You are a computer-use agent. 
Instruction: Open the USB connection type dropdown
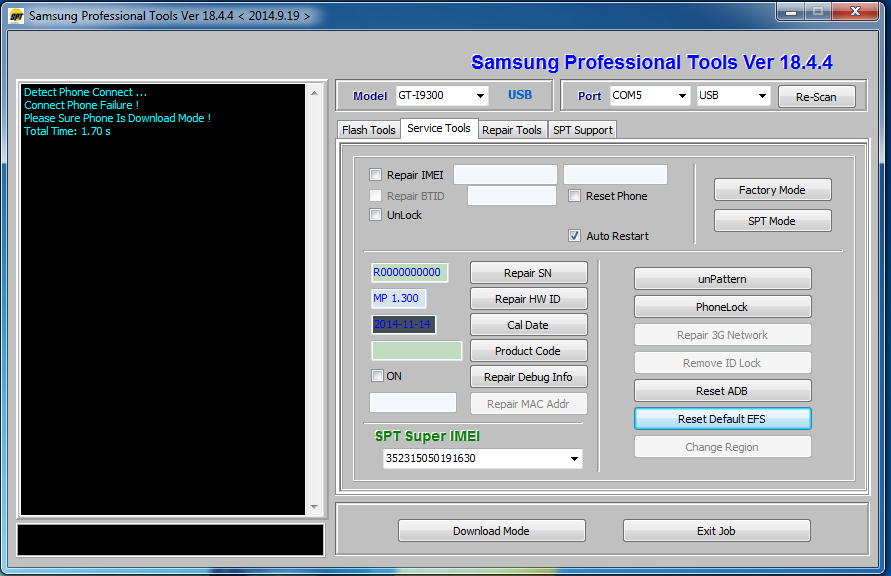click(734, 95)
